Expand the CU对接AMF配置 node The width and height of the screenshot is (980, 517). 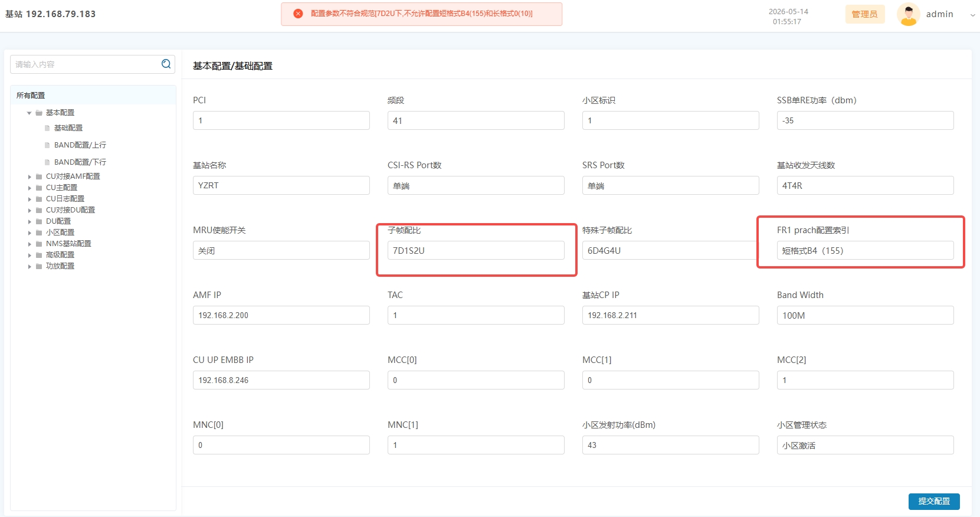(x=30, y=176)
